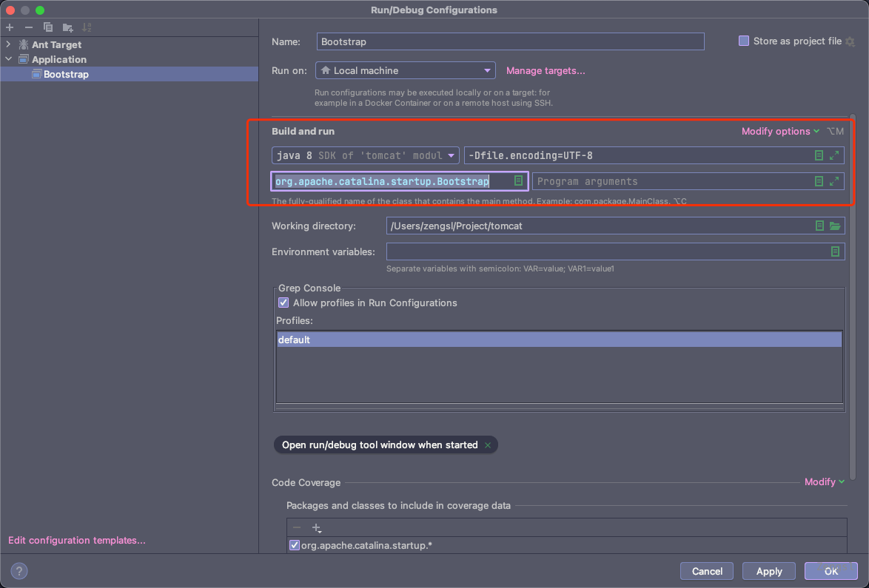Browse working directory with folder icon
Viewport: 869px width, 588px height.
[835, 226]
